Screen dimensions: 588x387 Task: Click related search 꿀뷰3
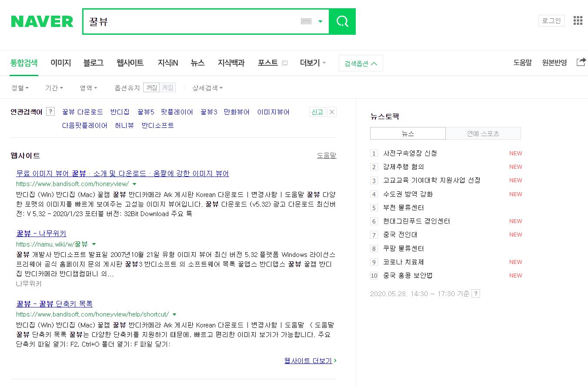pyautogui.click(x=209, y=112)
